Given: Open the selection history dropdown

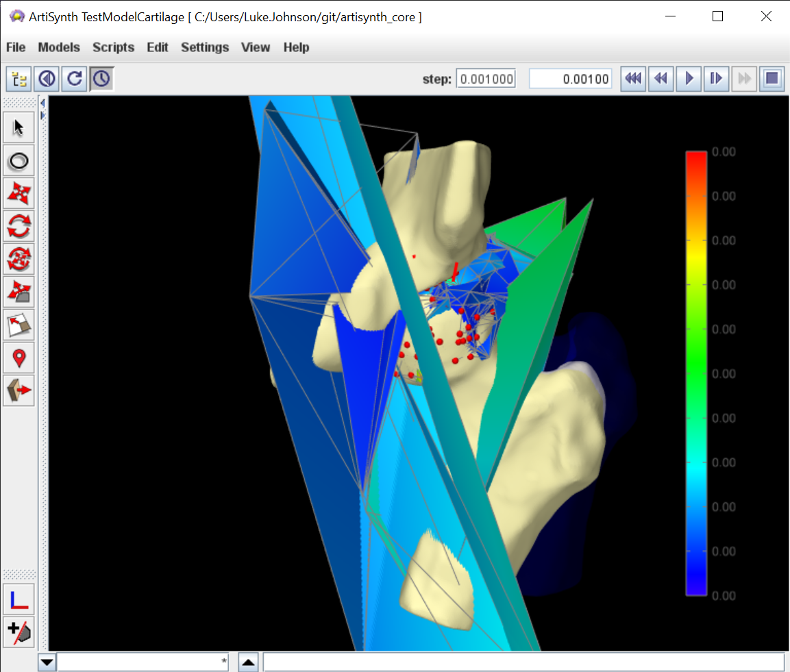Looking at the screenshot, I should point(47,662).
